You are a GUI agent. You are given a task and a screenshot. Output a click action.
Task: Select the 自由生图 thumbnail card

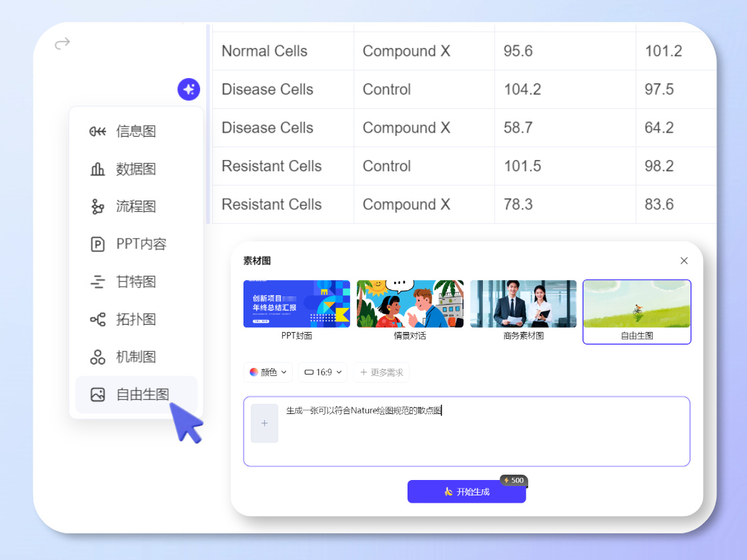point(637,305)
